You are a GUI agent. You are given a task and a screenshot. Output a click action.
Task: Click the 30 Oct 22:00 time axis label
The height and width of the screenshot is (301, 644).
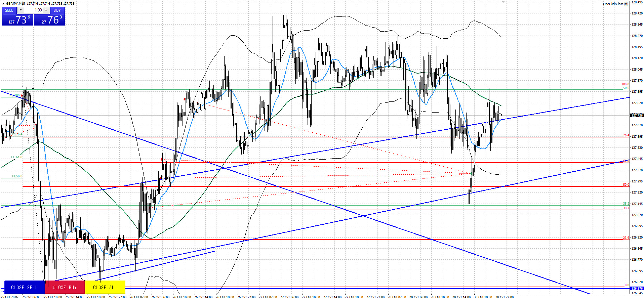click(505, 297)
